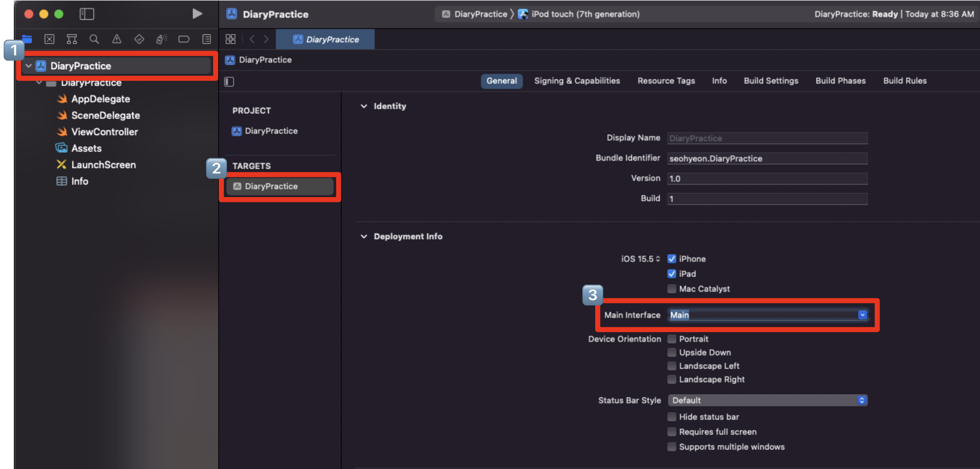The image size is (980, 469).
Task: Toggle the project and targets list sidebar
Action: [229, 82]
